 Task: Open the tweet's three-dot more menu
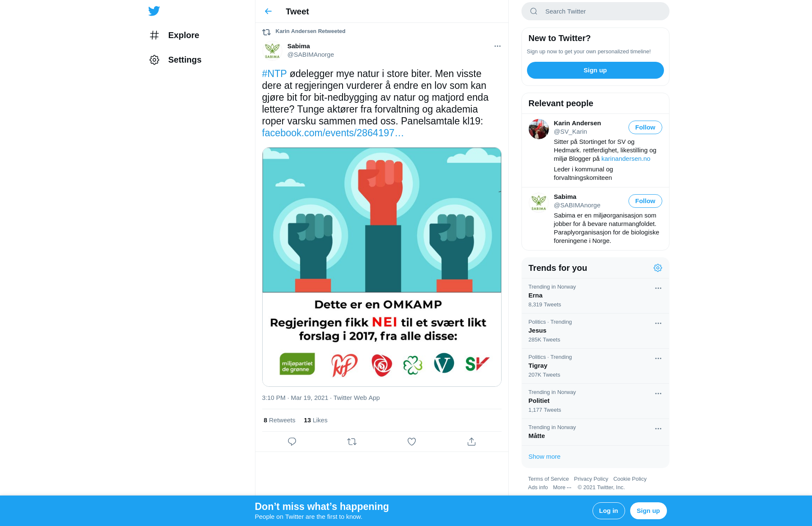coord(497,46)
